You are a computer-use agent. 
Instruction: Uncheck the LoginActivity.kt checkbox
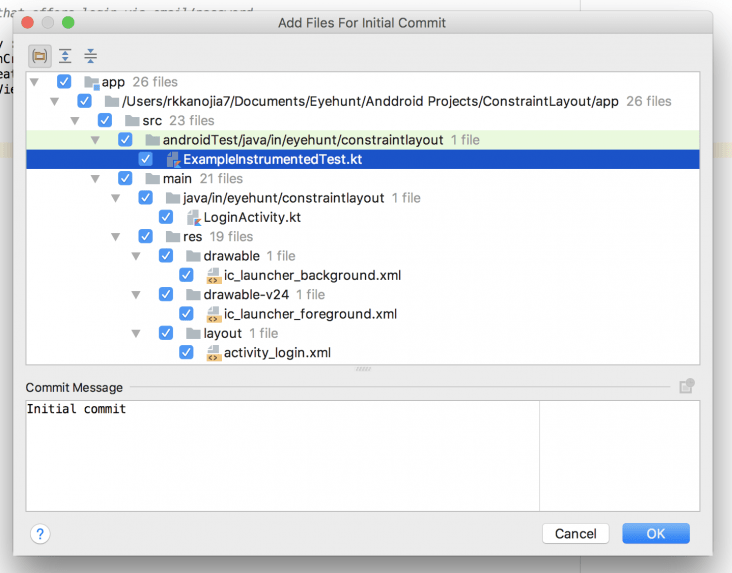pos(166,217)
